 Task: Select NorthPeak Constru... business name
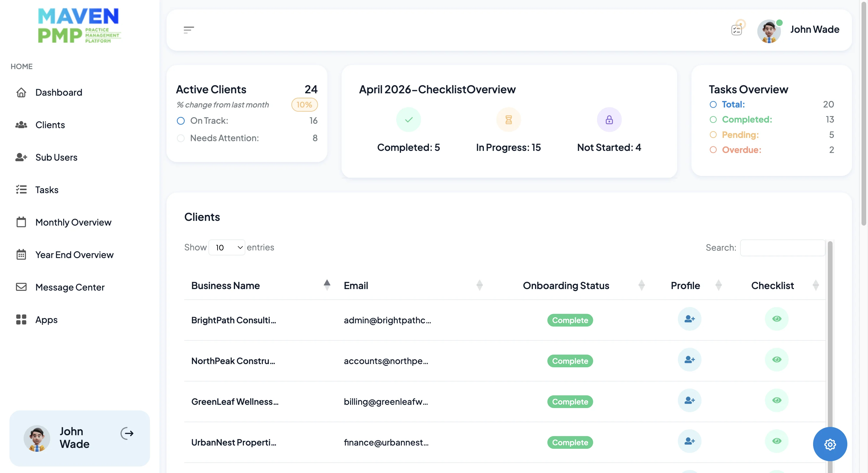[x=233, y=361]
